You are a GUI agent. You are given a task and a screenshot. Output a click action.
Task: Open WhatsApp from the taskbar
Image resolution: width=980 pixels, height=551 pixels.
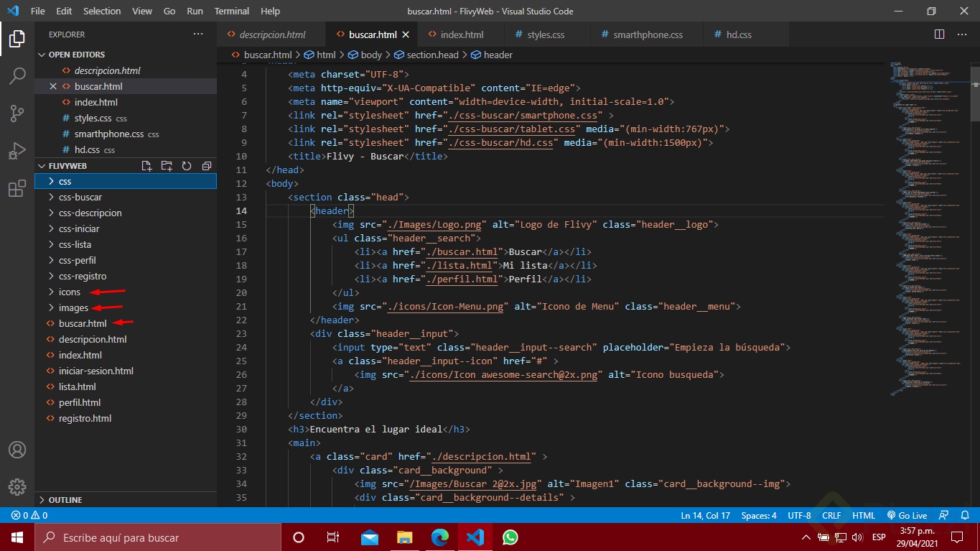(x=510, y=537)
